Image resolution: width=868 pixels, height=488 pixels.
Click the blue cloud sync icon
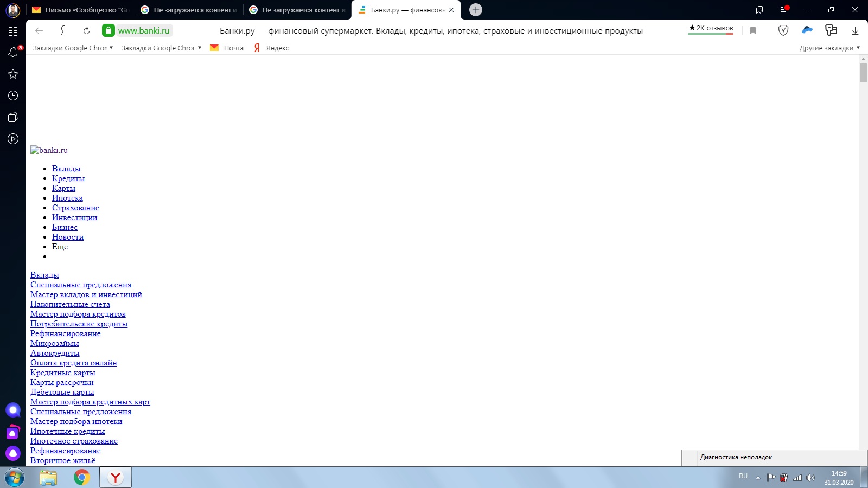pos(807,30)
